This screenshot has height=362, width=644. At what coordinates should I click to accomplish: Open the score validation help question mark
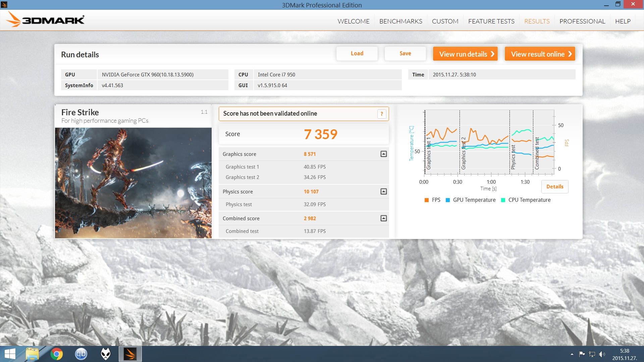pyautogui.click(x=382, y=114)
